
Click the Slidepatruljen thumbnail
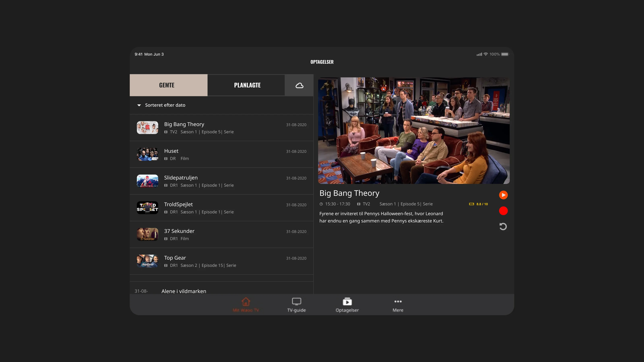pyautogui.click(x=148, y=181)
